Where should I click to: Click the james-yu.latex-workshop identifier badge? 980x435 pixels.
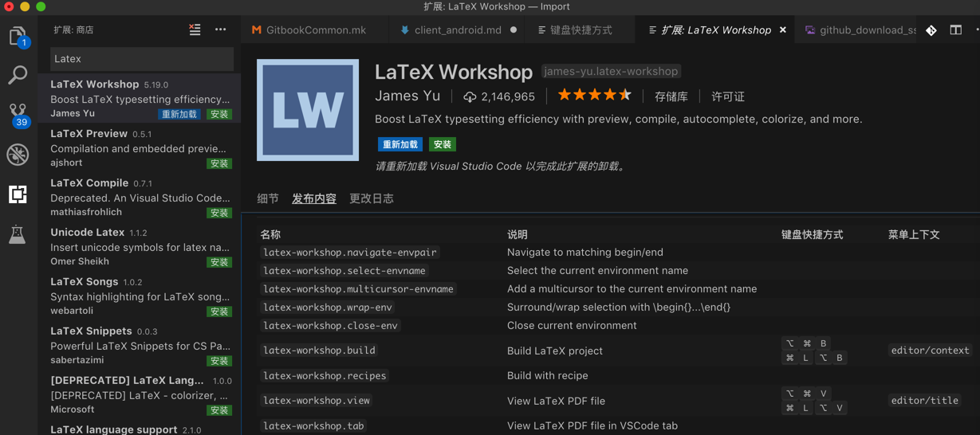pos(611,72)
